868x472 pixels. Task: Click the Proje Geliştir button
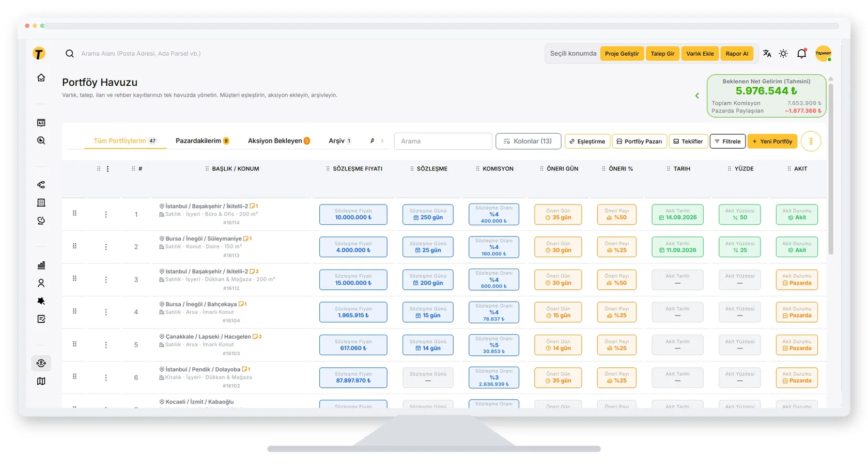[x=622, y=54]
